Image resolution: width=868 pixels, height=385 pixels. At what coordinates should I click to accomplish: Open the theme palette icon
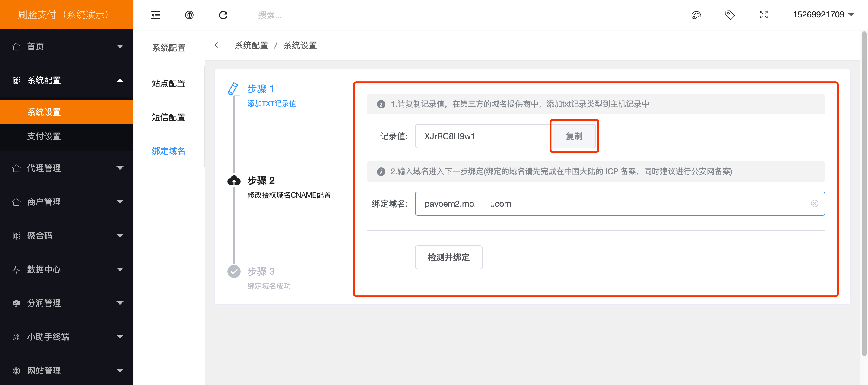point(696,15)
